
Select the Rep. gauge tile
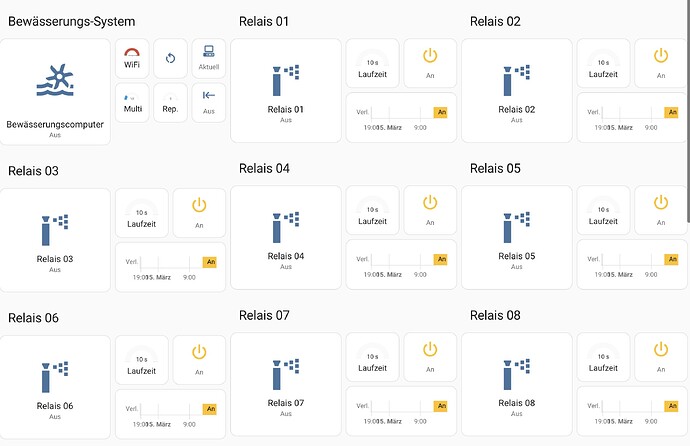coord(170,102)
